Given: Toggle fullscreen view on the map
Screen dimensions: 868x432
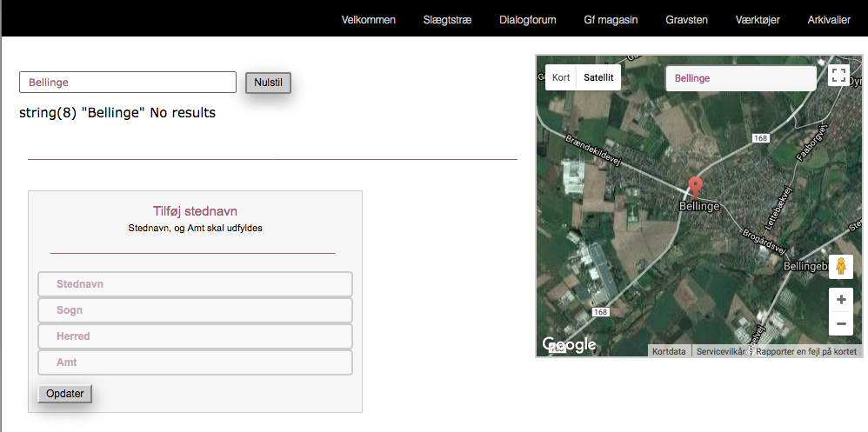Looking at the screenshot, I should tap(838, 76).
